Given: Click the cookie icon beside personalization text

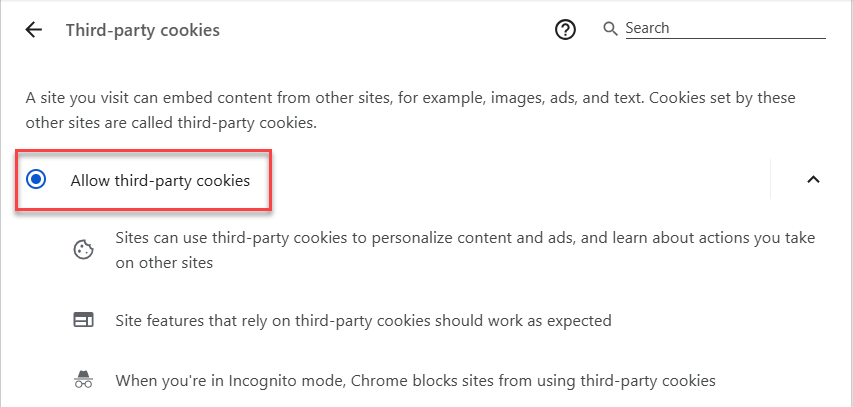Looking at the screenshot, I should tap(83, 250).
